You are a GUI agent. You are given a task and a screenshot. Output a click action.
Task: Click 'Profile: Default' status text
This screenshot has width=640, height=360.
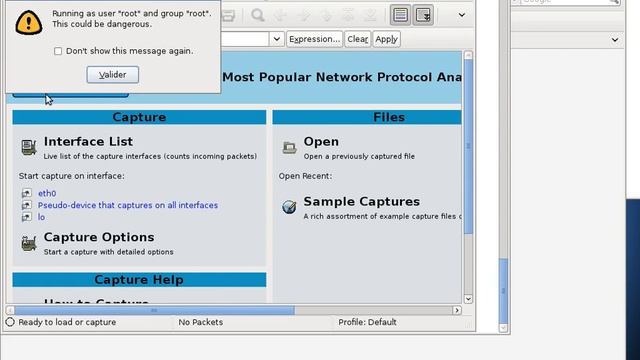[x=367, y=322]
